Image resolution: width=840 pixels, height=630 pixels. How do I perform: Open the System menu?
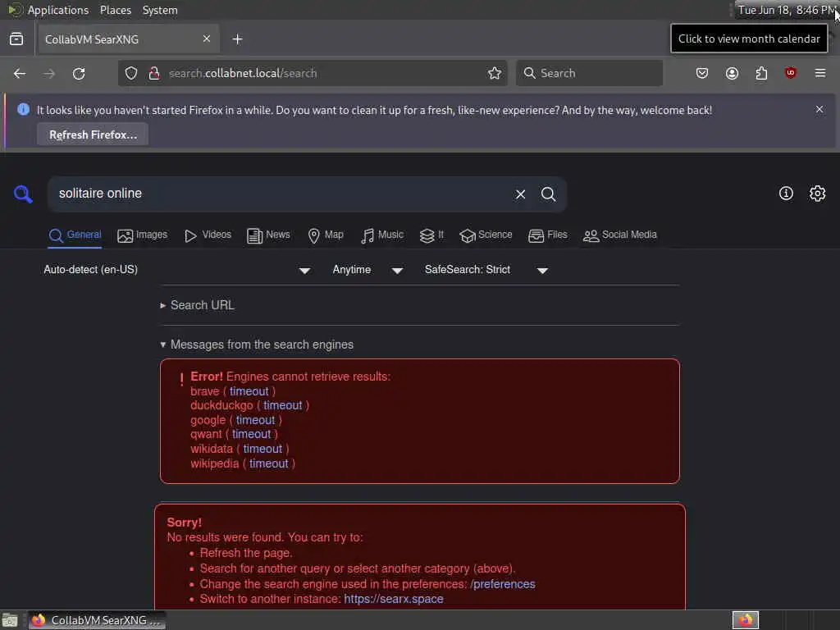[x=160, y=10]
